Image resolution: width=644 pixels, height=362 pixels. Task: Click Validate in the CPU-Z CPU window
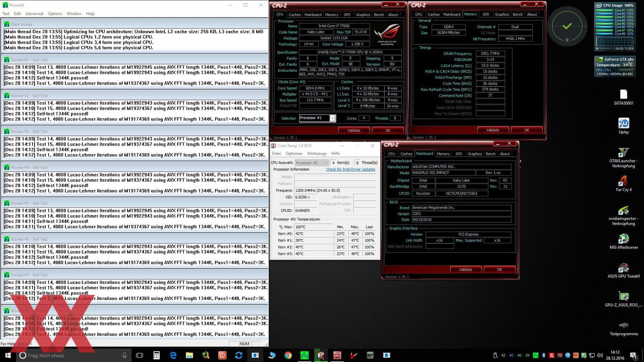pyautogui.click(x=354, y=130)
